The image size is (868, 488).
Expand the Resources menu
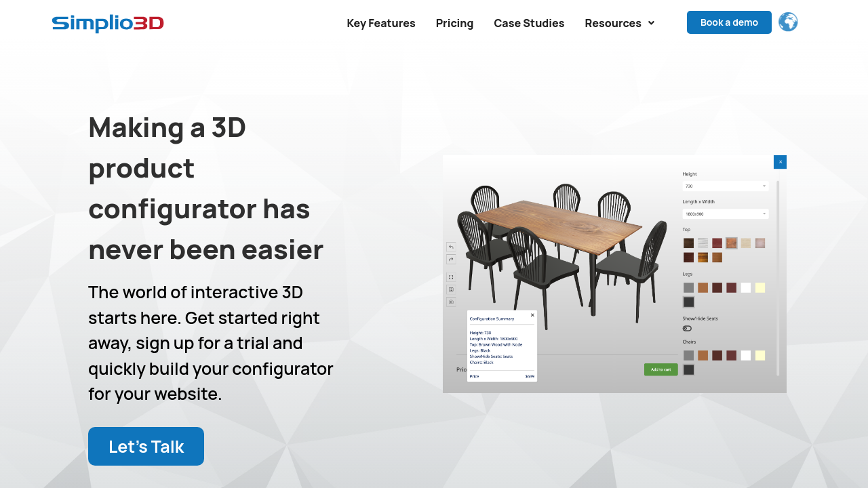619,23
